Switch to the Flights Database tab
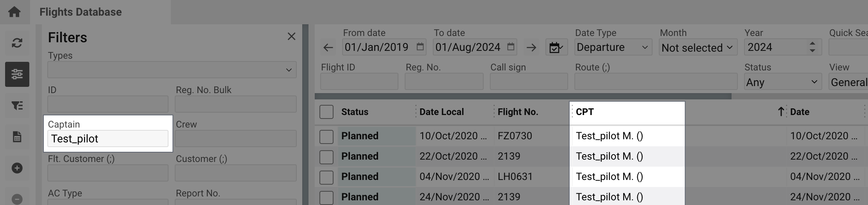 [81, 12]
